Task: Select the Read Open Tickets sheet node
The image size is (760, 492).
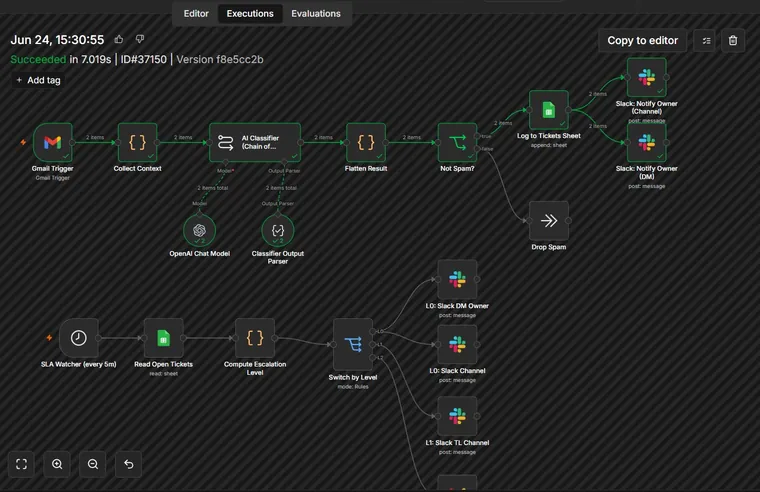Action: 163,338
